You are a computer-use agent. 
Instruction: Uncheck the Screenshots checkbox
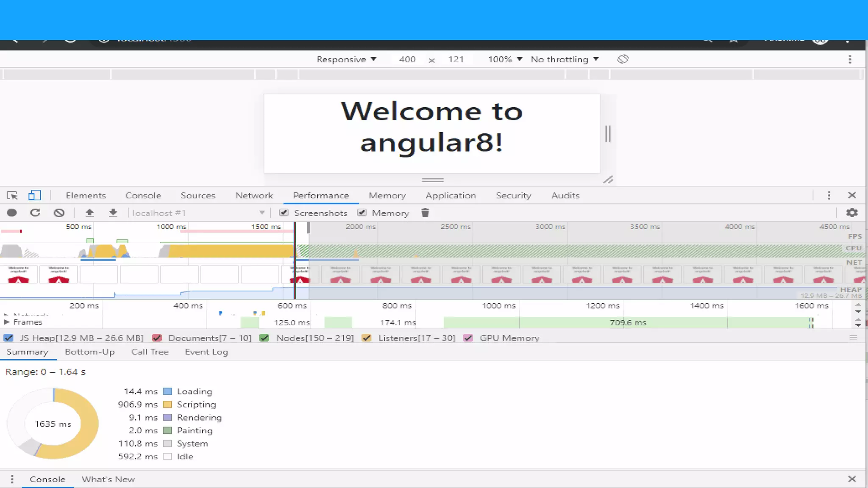tap(284, 213)
